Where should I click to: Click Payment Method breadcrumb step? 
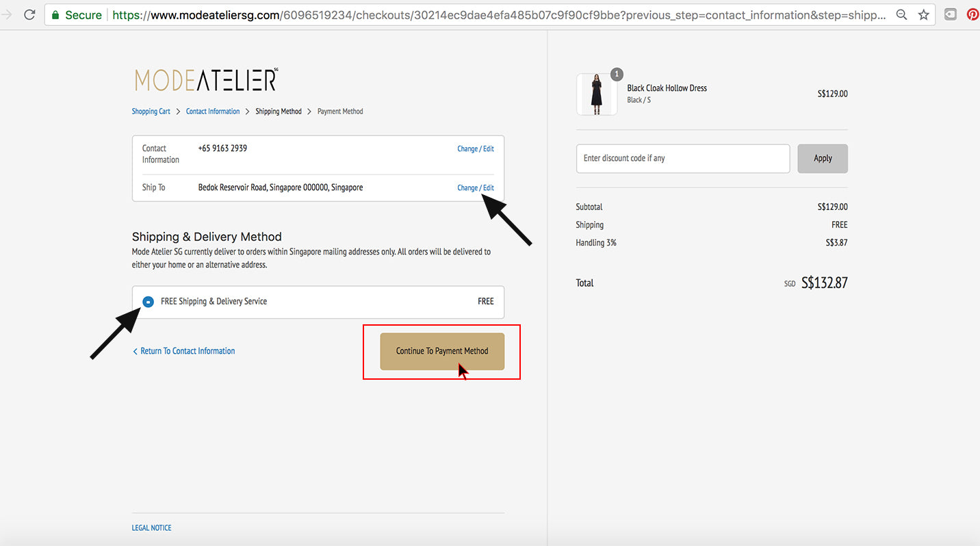(x=340, y=112)
